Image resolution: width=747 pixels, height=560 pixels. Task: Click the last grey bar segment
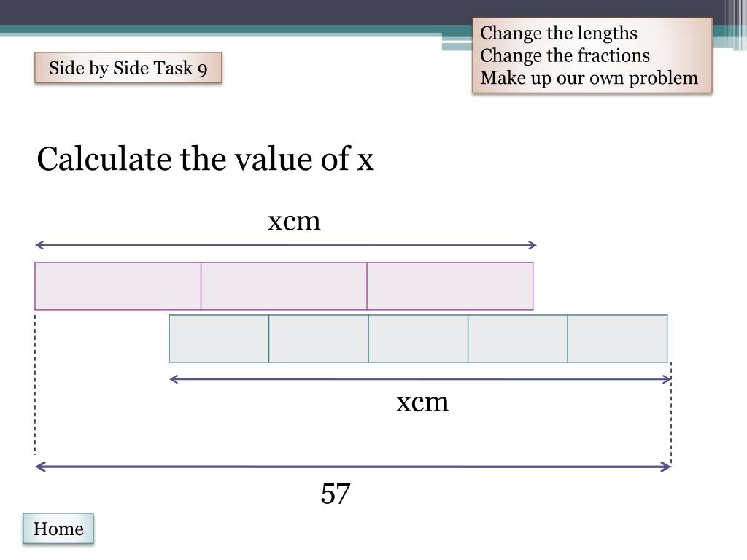tap(617, 338)
